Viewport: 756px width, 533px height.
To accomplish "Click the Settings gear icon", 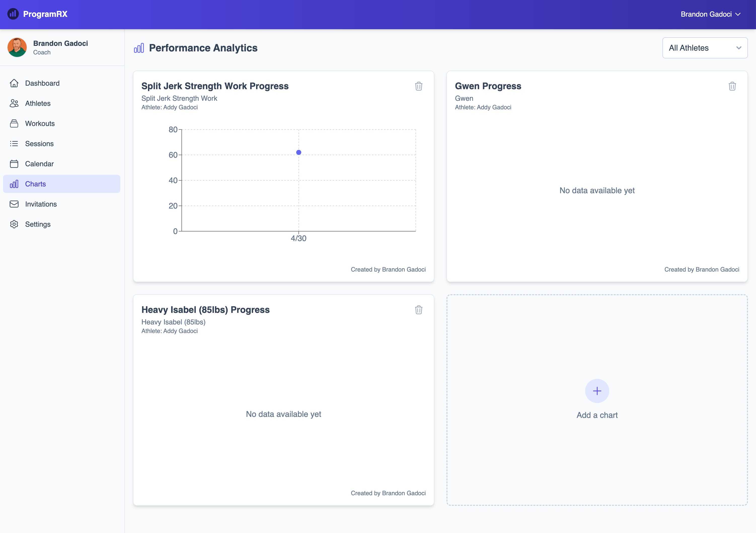I will 14,224.
